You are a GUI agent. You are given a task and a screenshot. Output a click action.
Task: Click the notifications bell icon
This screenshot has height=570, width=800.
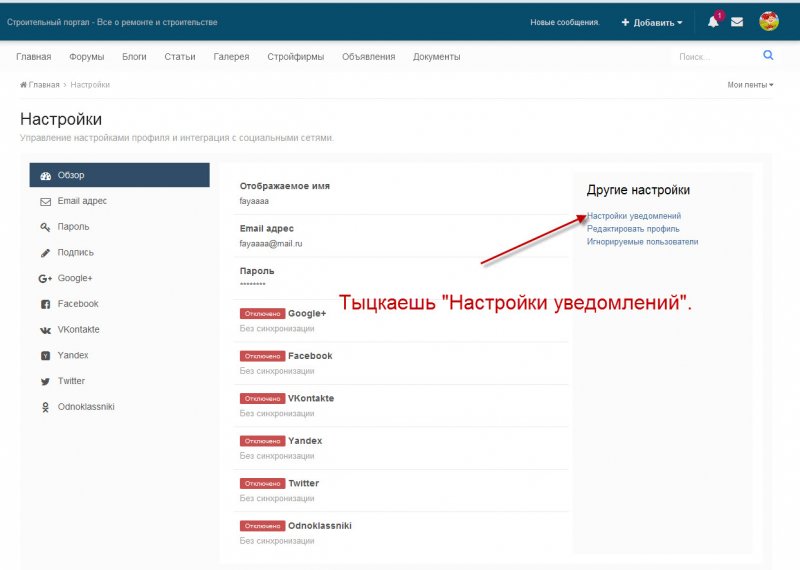713,22
